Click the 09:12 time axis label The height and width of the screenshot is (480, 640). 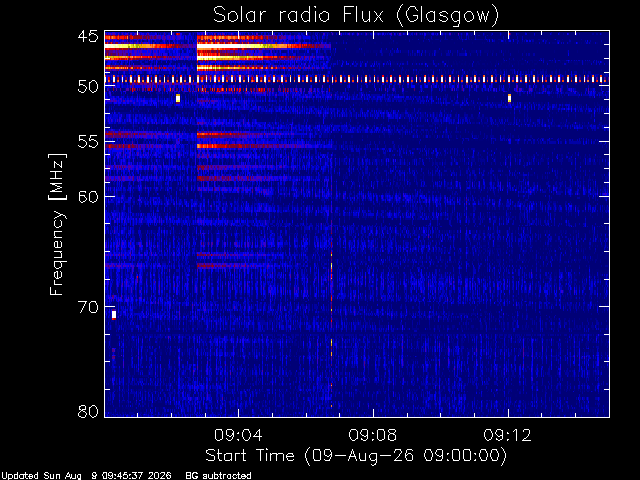507,435
